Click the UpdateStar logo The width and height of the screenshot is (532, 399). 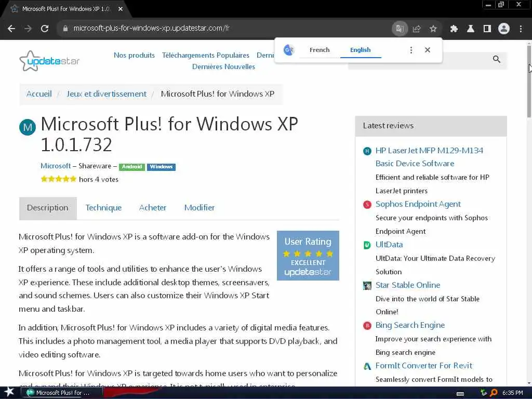coord(49,61)
